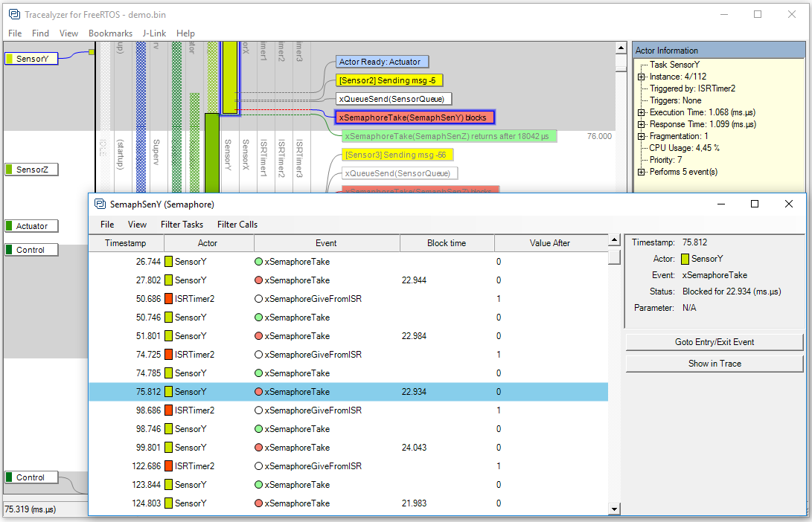The width and height of the screenshot is (812, 522).
Task: Open View menu of SemaphSenY window
Action: click(x=137, y=225)
